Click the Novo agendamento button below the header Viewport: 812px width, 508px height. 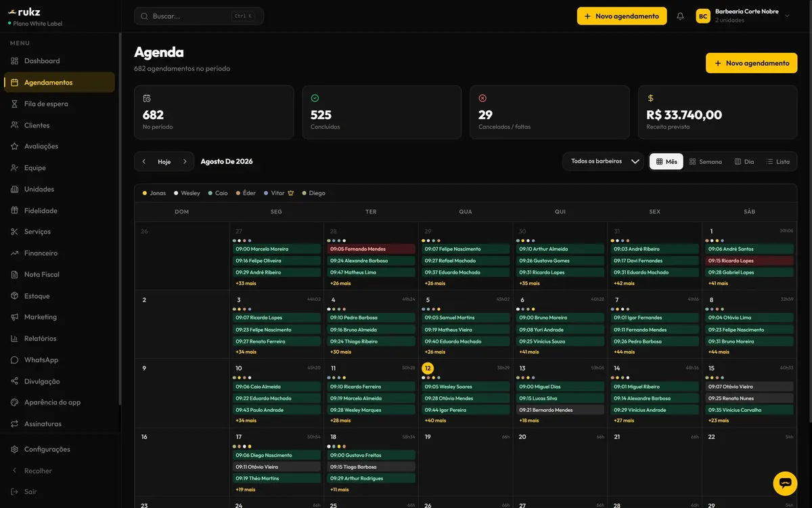(752, 63)
